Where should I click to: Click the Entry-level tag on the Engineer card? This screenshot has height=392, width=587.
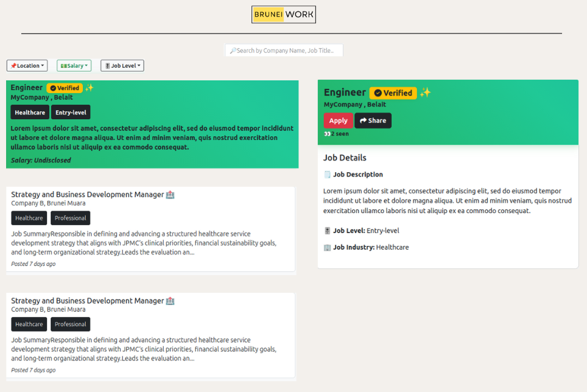tap(71, 112)
